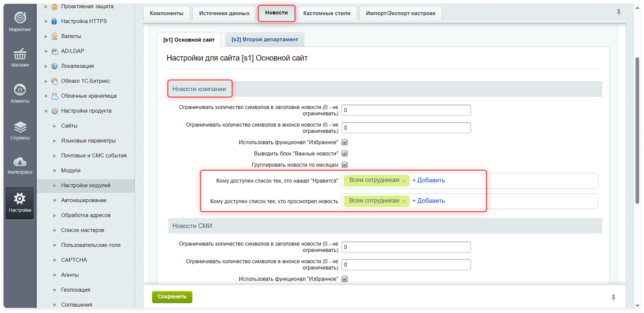Viewport: 644px width, 313px height.
Task: Click the vertical page scrollbar
Action: coord(637,130)
